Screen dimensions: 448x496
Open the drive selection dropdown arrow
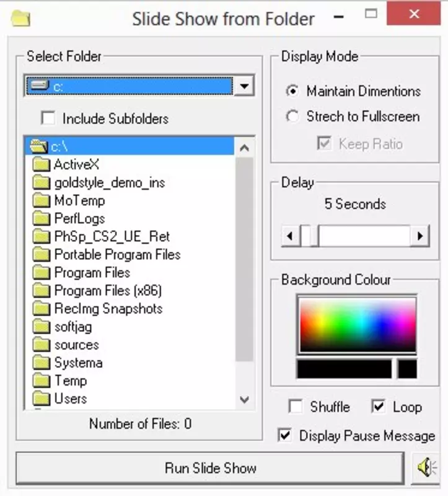coord(244,86)
